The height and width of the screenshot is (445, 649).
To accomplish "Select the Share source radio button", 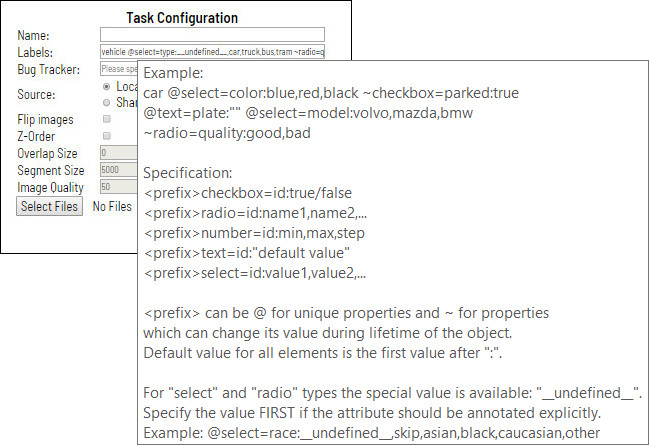I will pos(107,102).
